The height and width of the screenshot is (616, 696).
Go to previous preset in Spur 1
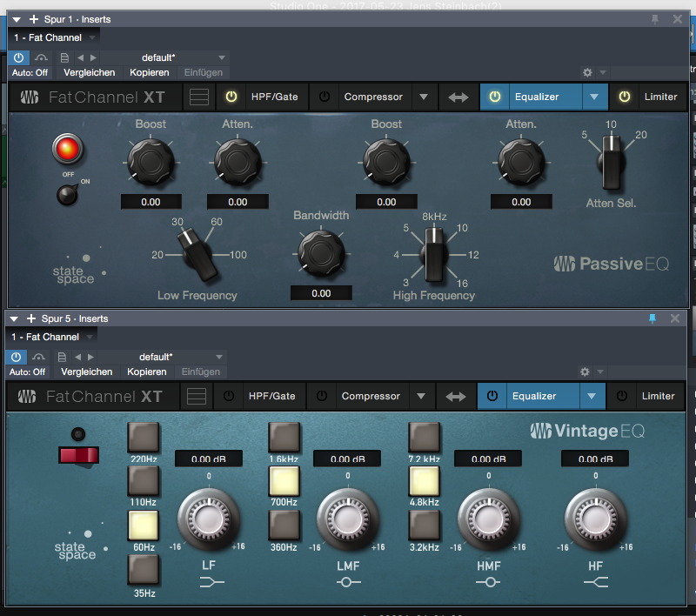coord(80,57)
